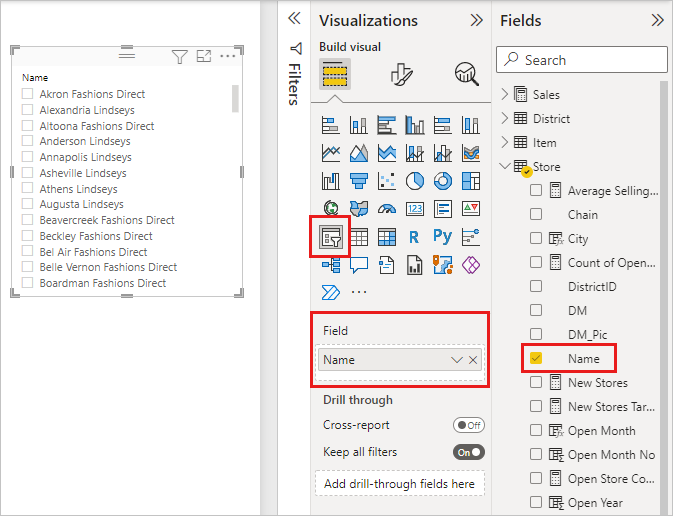673x516 pixels.
Task: Select the matrix visualization icon
Action: pyautogui.click(x=387, y=237)
